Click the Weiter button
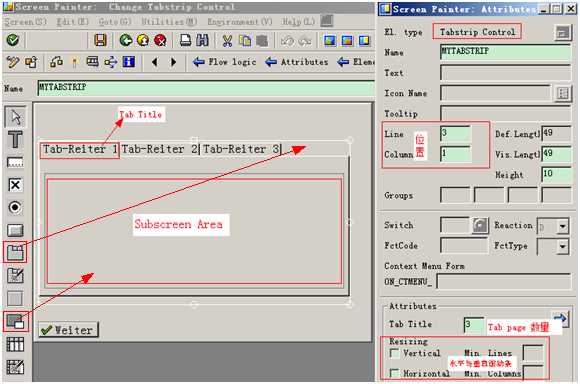This screenshot has height=384, width=580. [x=68, y=330]
